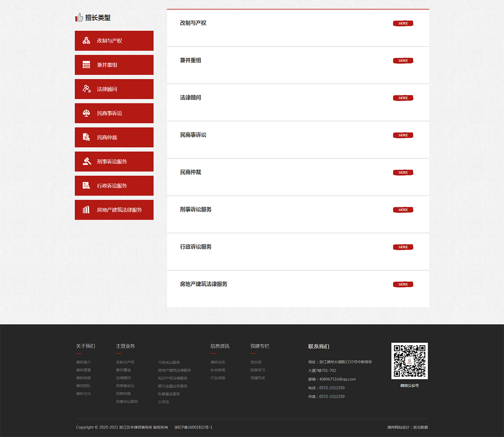504x437 pixels.
Task: Click the person icon beside 法律顾问
Action: click(x=87, y=89)
